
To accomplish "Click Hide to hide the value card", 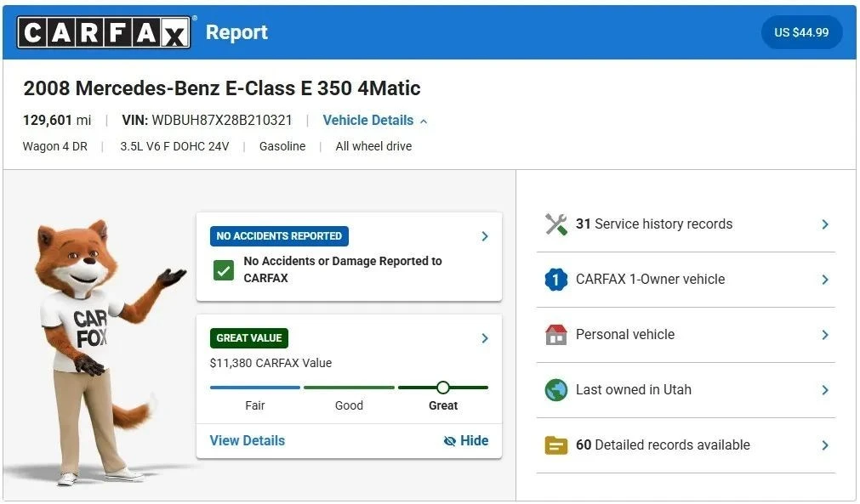I will (x=466, y=440).
